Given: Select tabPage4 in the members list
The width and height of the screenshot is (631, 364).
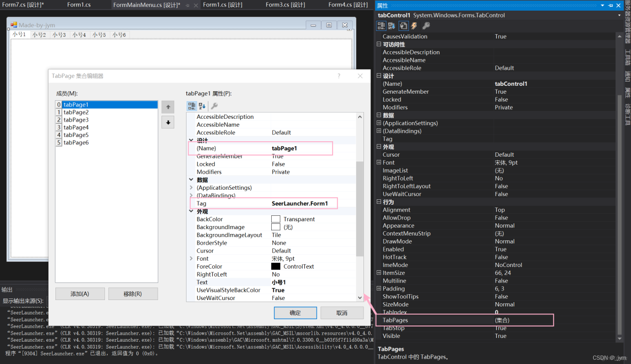Looking at the screenshot, I should [76, 127].
